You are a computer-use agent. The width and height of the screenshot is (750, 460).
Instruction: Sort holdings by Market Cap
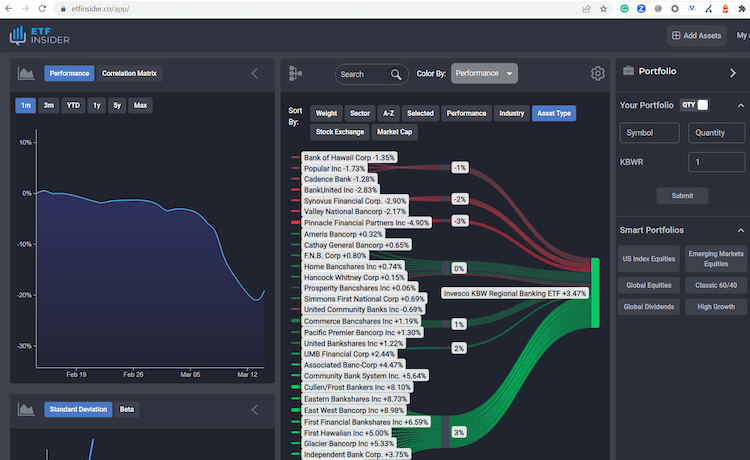pos(394,132)
